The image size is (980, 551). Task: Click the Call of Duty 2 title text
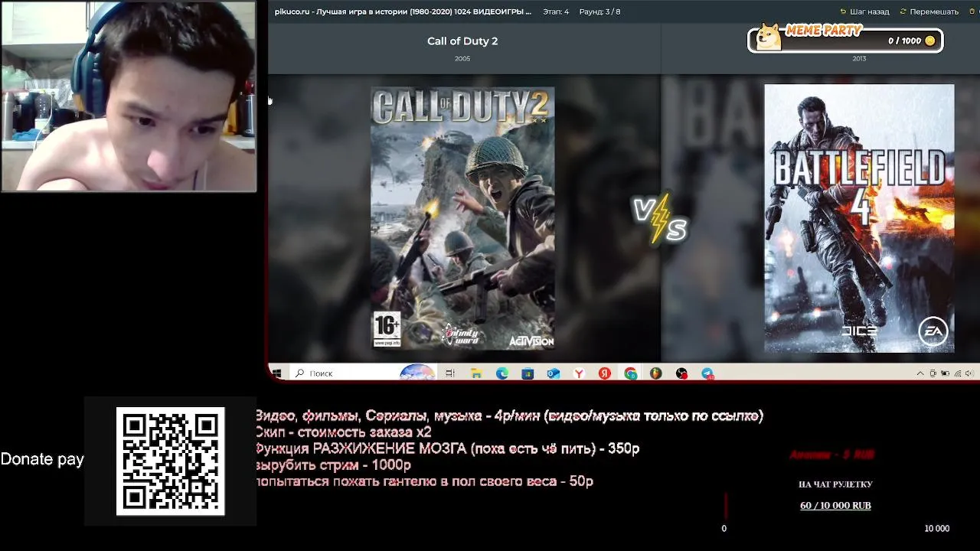[462, 41]
